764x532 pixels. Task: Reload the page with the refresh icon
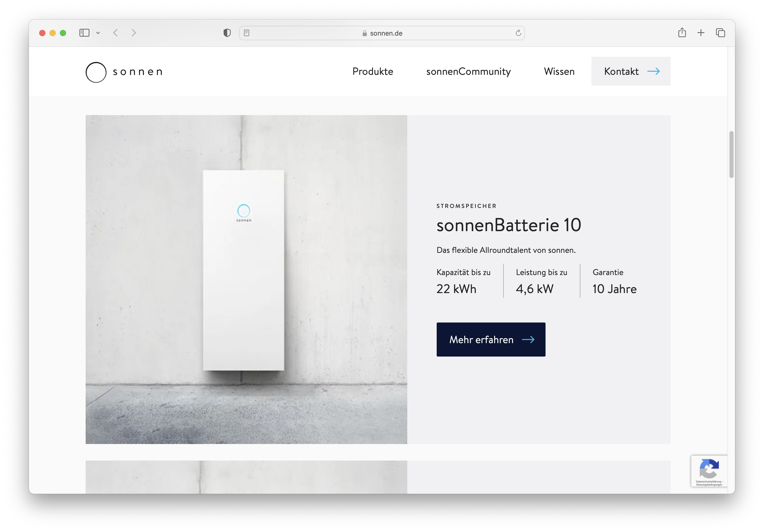pyautogui.click(x=518, y=33)
